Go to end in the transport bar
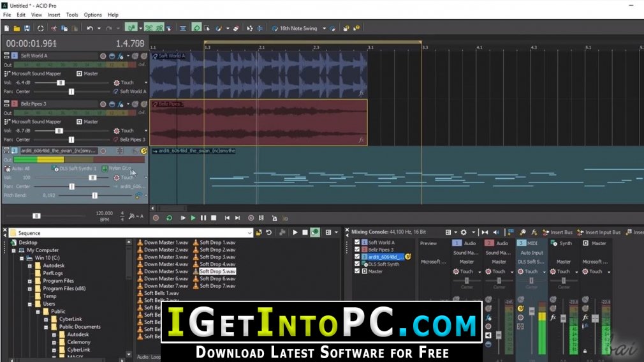644x362 pixels. click(237, 218)
